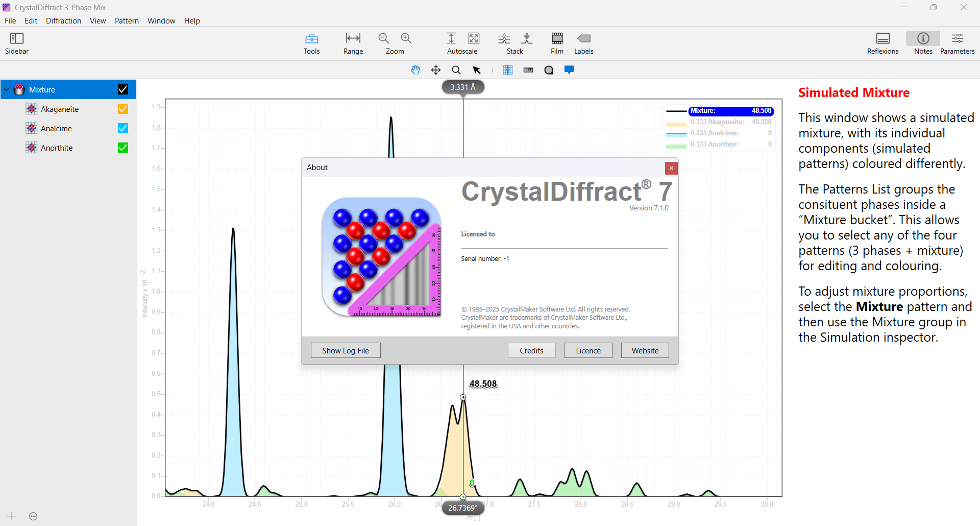Collapse the stacked patterns to baseline

527,38
